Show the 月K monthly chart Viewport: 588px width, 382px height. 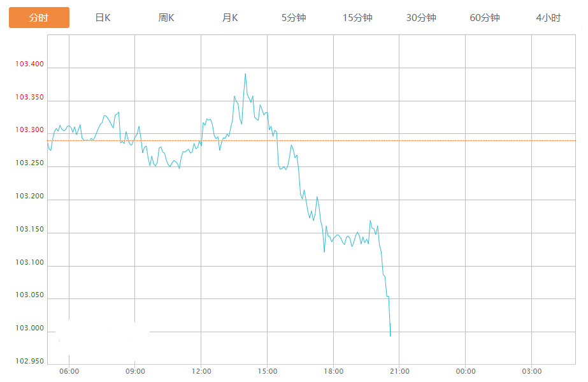pyautogui.click(x=230, y=18)
